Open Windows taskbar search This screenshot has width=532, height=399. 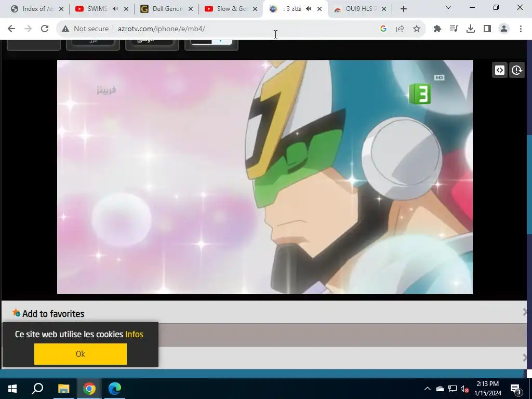click(x=37, y=389)
